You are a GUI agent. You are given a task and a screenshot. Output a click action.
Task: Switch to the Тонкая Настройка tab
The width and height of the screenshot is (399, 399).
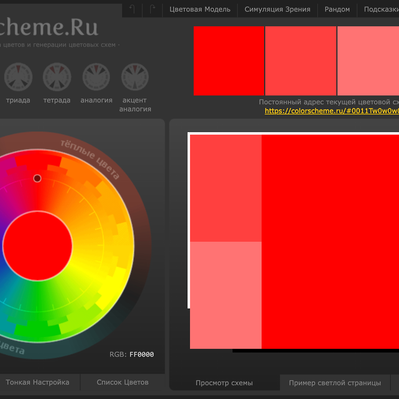[x=37, y=382]
